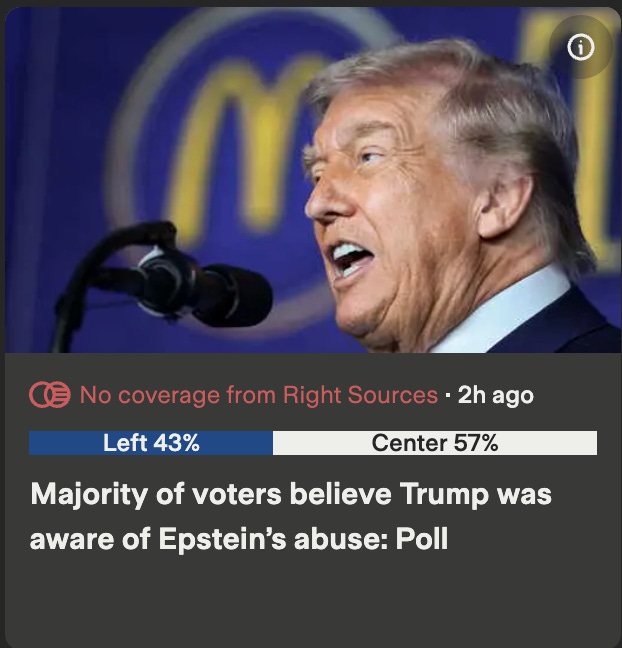Select the Center 57% bias segment
Image resolution: width=622 pixels, height=648 pixels.
[435, 443]
